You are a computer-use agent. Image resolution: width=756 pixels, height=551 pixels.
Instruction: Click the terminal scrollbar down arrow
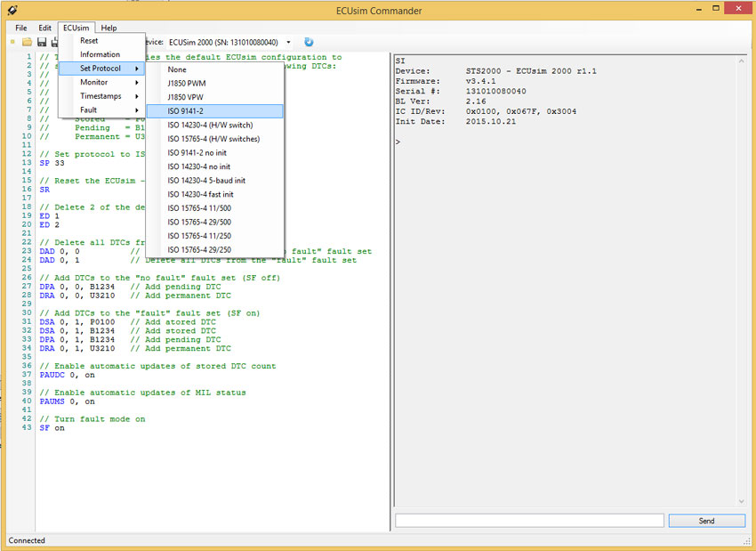tap(741, 502)
